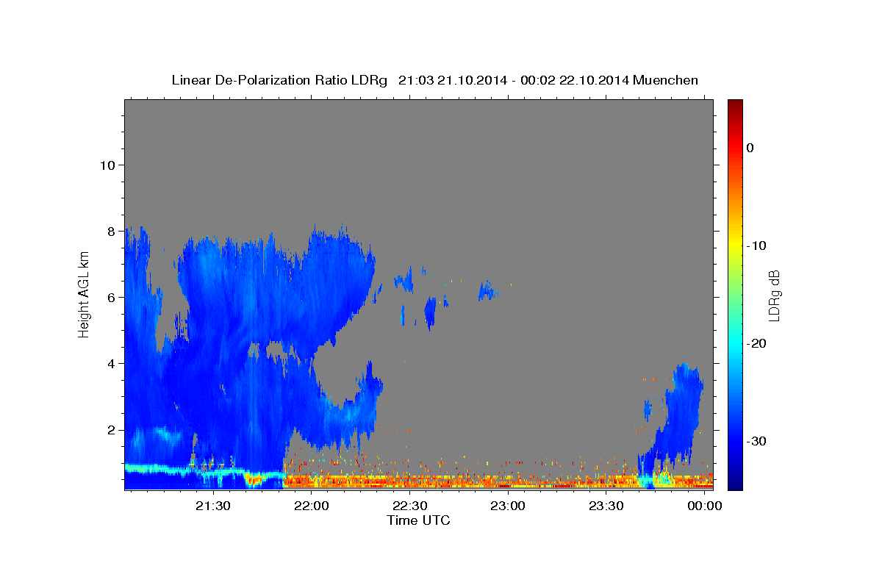Click the colorbar tick label -20

[x=756, y=343]
